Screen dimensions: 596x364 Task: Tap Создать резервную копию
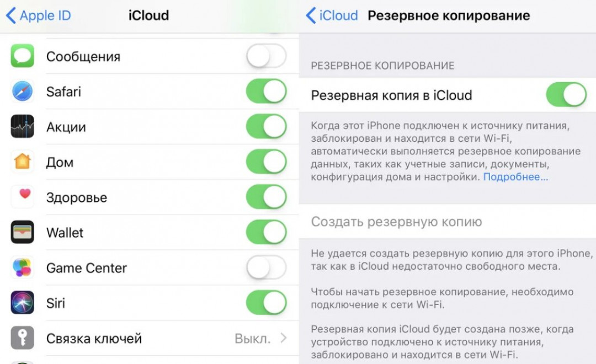pyautogui.click(x=396, y=222)
